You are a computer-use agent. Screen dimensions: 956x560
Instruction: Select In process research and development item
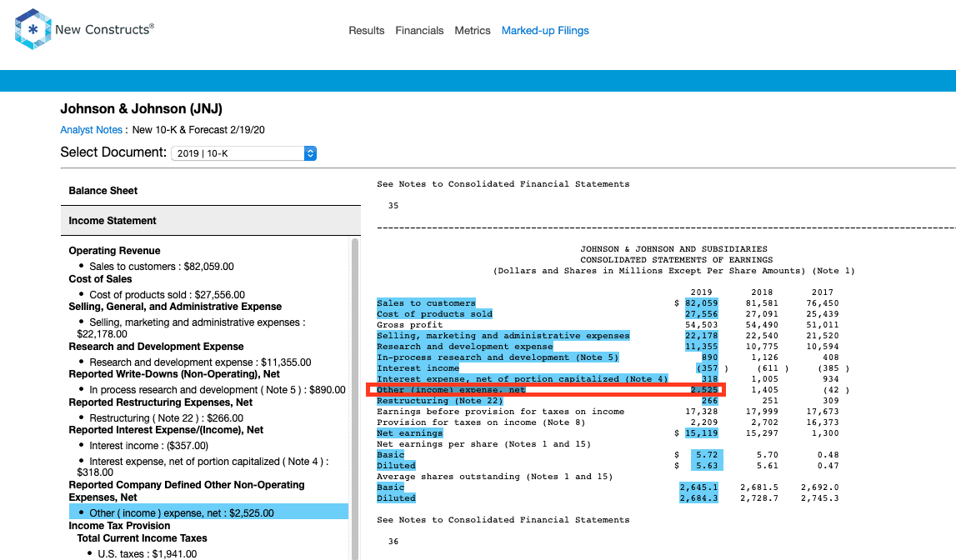tap(217, 390)
